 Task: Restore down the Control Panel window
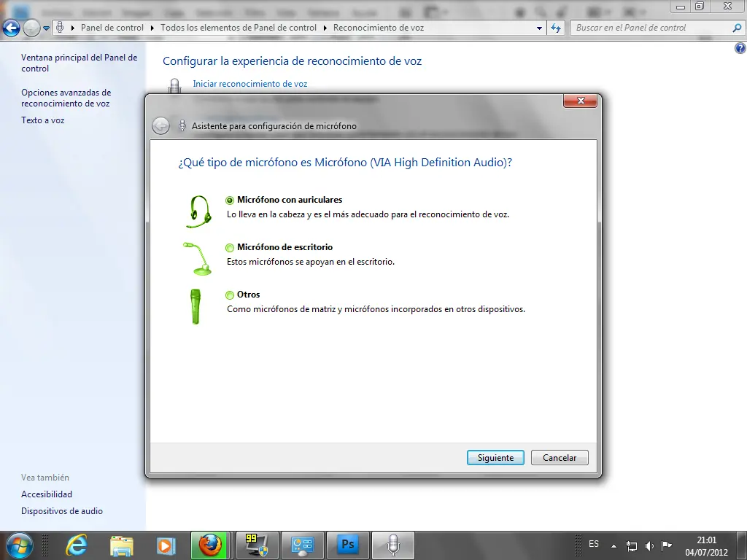click(700, 6)
